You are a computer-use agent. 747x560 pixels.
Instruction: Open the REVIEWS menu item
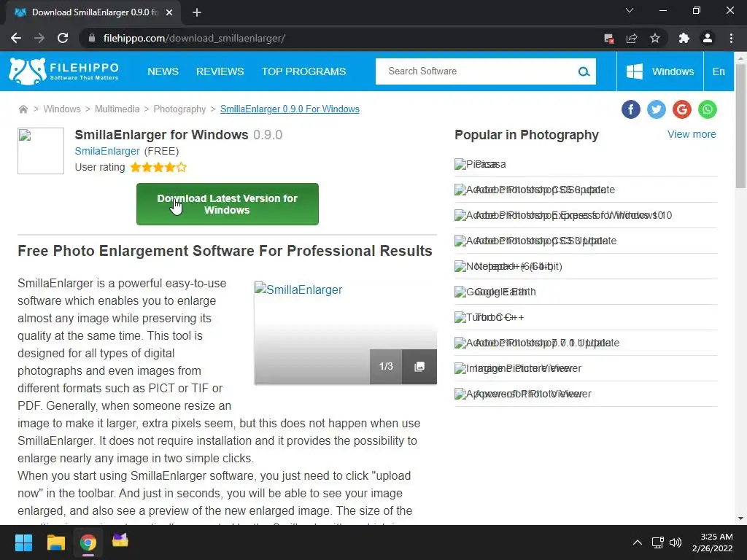220,71
